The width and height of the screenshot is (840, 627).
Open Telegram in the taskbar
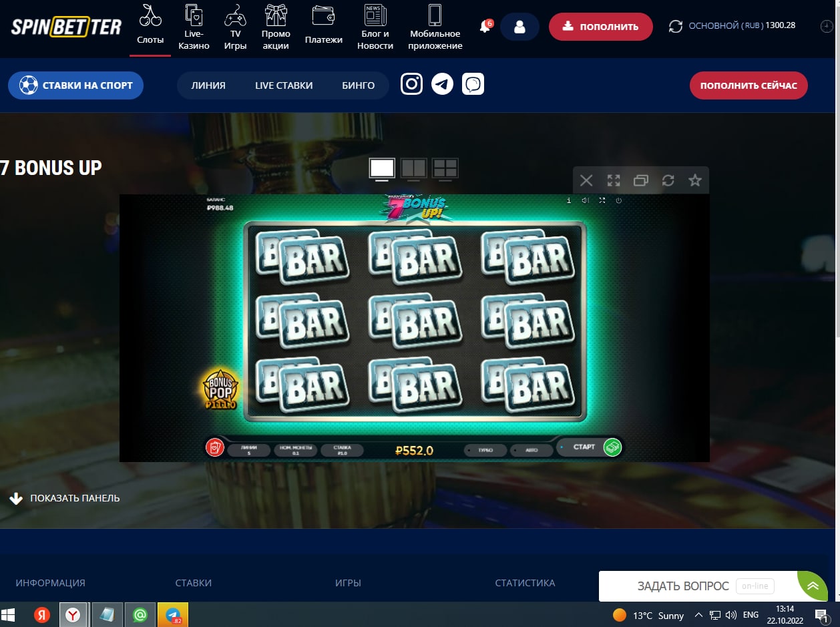[x=173, y=615]
